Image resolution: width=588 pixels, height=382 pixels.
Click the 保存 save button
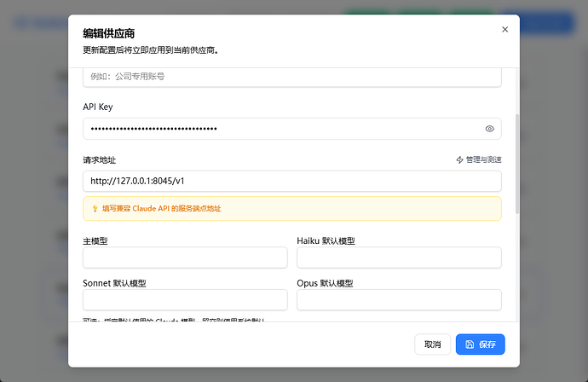click(x=480, y=344)
